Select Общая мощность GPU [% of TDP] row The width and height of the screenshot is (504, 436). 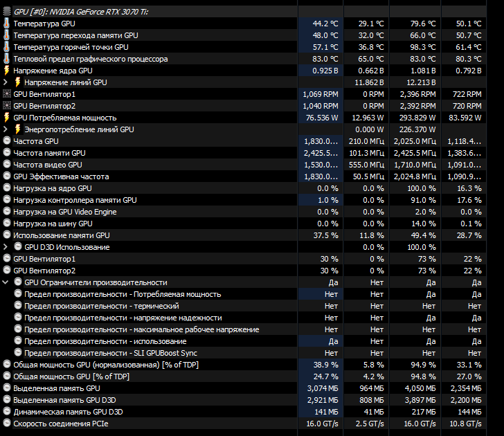pyautogui.click(x=71, y=376)
